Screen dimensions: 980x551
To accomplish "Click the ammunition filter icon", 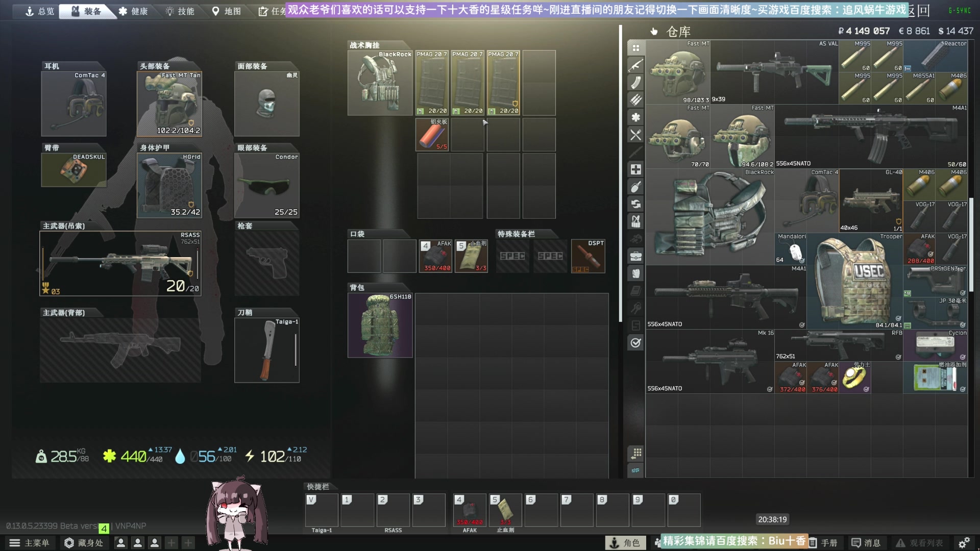I will pyautogui.click(x=635, y=100).
